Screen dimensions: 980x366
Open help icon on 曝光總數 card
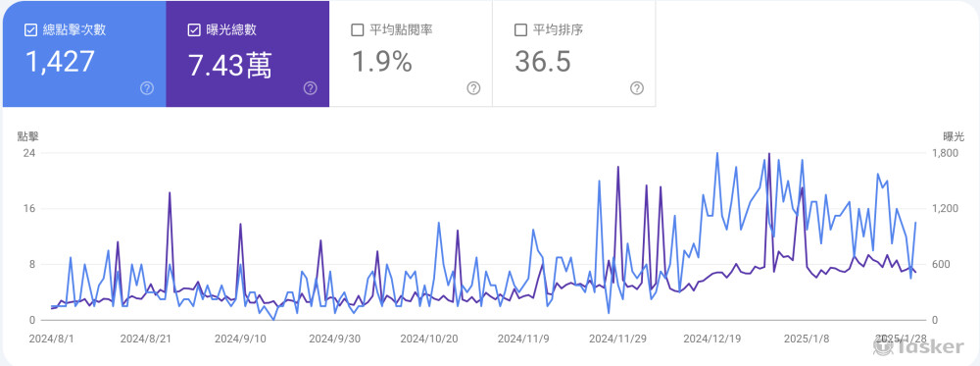pyautogui.click(x=310, y=88)
